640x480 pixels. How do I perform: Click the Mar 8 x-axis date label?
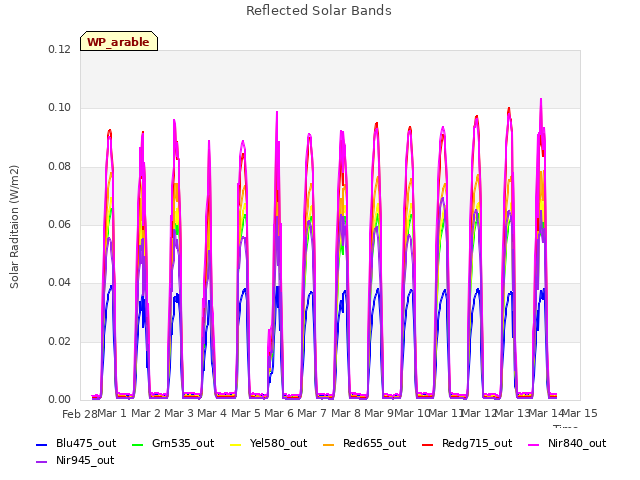tap(346, 413)
